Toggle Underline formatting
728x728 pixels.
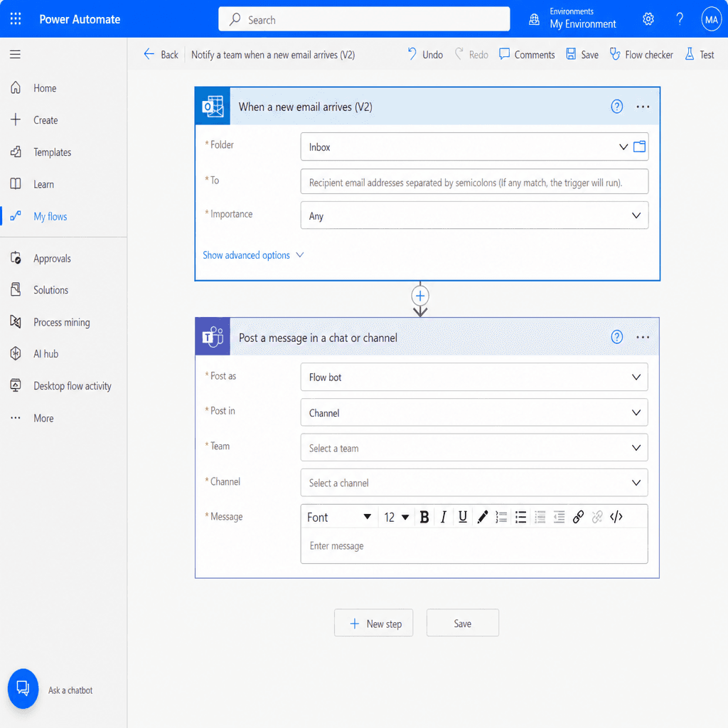[x=462, y=518]
